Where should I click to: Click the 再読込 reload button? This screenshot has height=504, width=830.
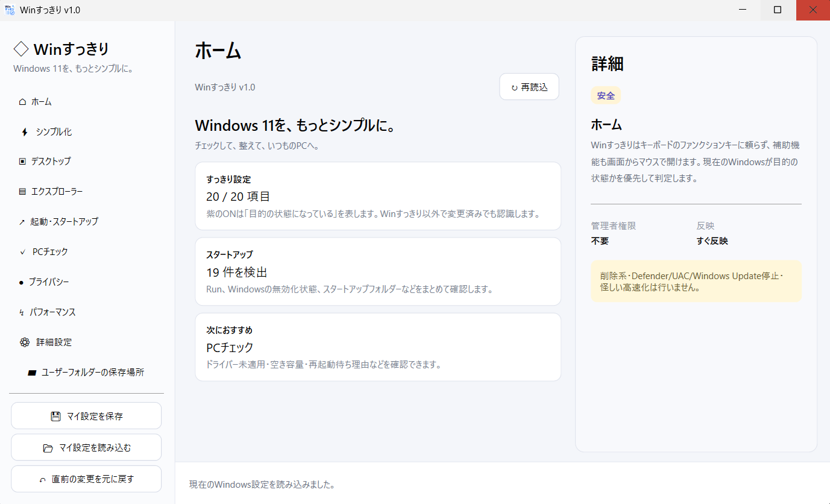pos(529,87)
